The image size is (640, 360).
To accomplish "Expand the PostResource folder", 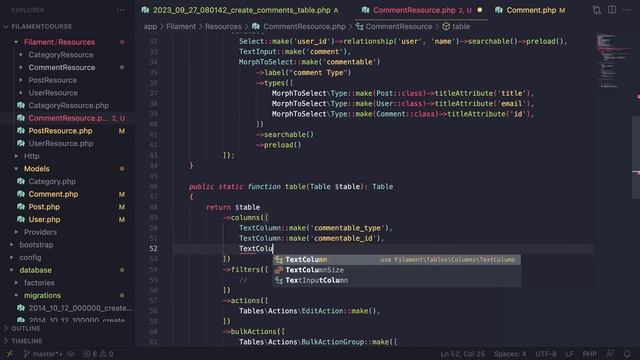I will point(21,80).
